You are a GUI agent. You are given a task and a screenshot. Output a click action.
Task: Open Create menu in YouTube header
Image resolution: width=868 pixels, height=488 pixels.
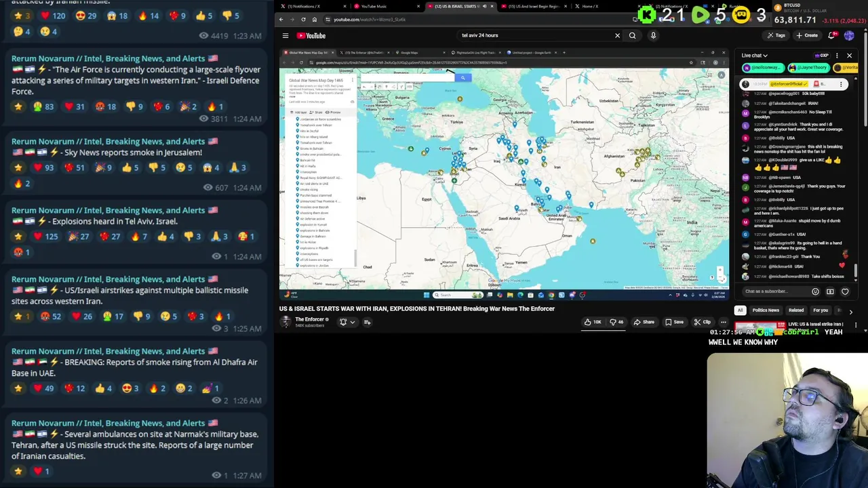pos(807,35)
